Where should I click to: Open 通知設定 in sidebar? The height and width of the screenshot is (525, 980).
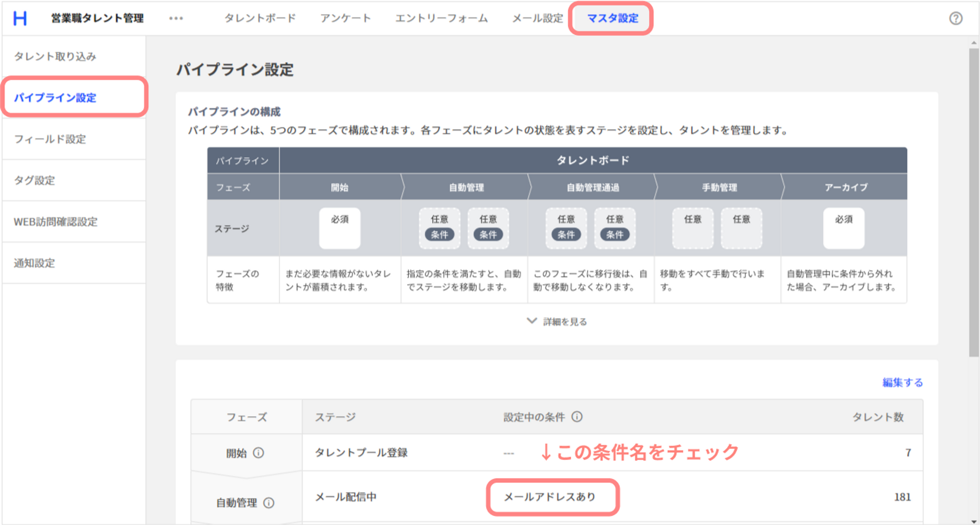[x=74, y=263]
